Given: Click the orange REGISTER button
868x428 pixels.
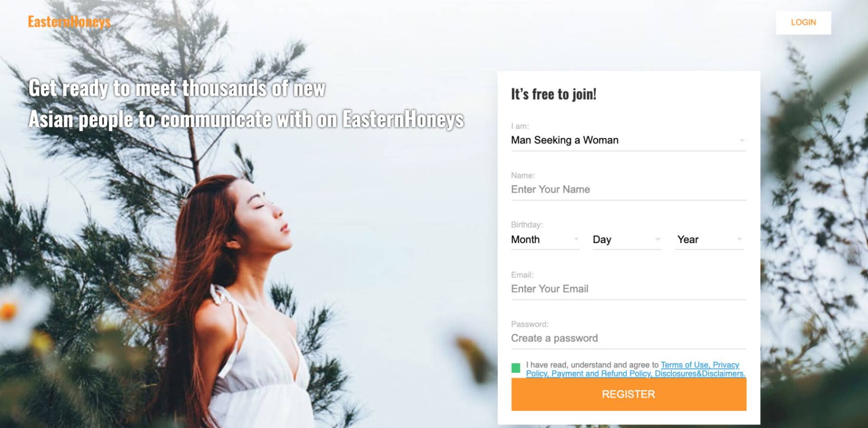Looking at the screenshot, I should click(x=629, y=394).
